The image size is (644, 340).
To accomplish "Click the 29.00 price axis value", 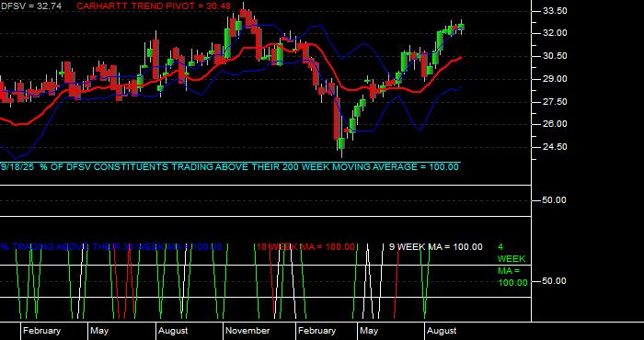I will click(556, 79).
